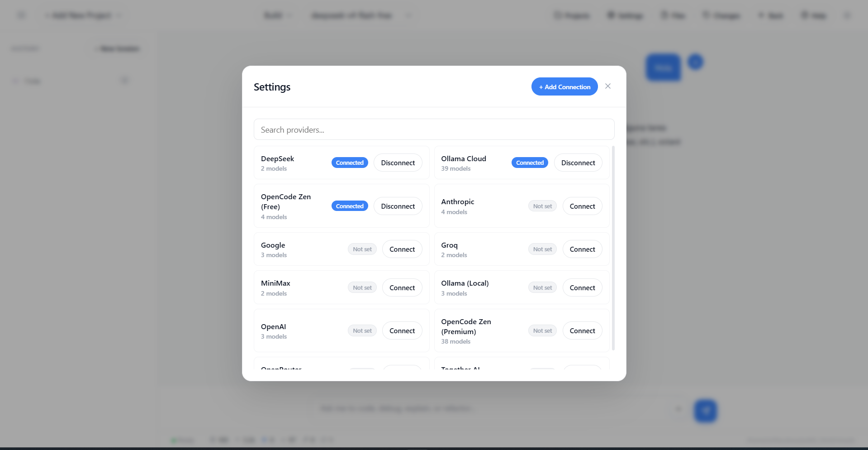Image resolution: width=868 pixels, height=450 pixels.
Task: Close the Settings dialog
Action: pyautogui.click(x=608, y=86)
